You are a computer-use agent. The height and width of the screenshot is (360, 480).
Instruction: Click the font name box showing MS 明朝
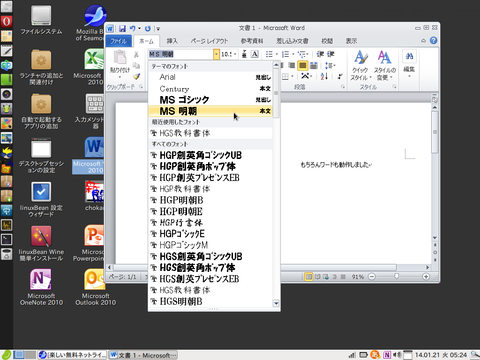(180, 54)
